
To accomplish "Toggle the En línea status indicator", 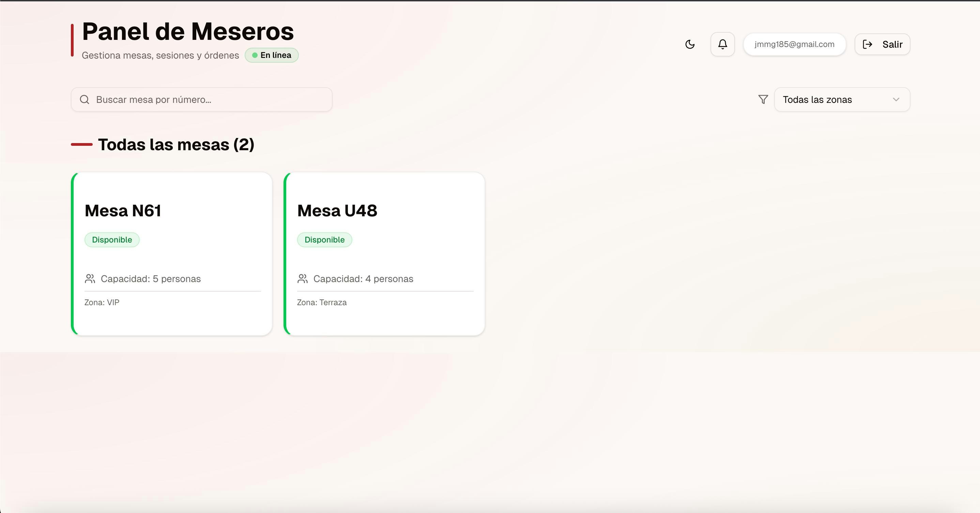I will tap(271, 55).
